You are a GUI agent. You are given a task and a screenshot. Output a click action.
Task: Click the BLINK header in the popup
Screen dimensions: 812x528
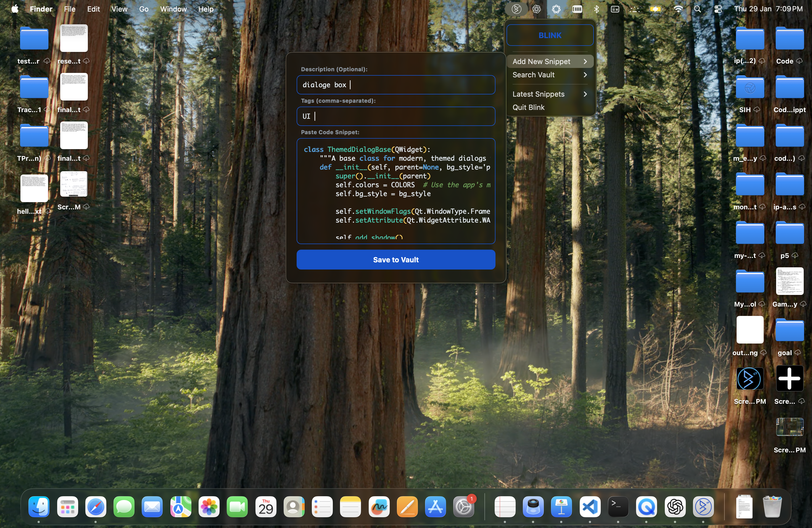click(550, 35)
